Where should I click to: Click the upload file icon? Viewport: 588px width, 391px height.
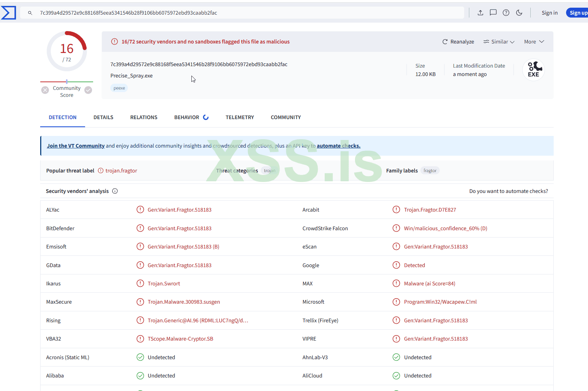(480, 13)
